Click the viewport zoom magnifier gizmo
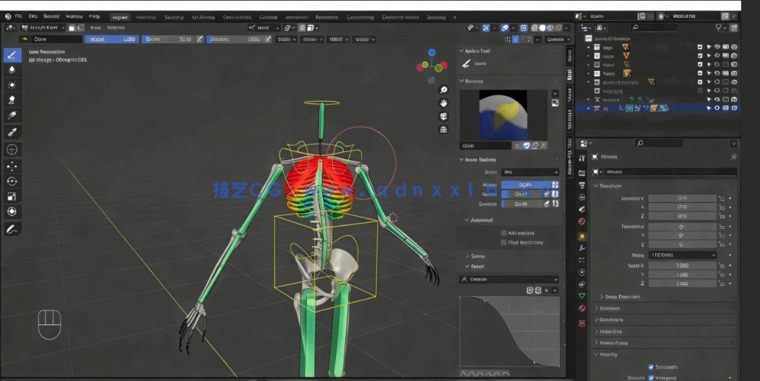The image size is (760, 381). pos(443,90)
